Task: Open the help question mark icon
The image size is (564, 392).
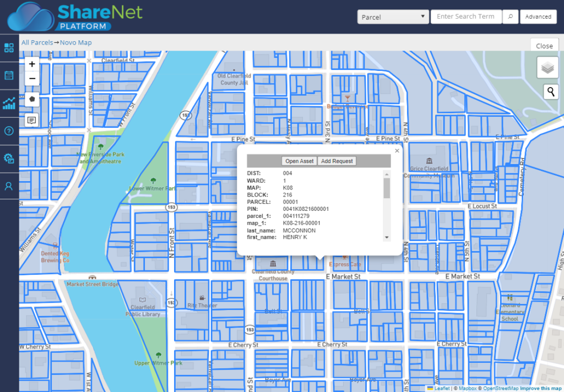Action: [x=9, y=131]
